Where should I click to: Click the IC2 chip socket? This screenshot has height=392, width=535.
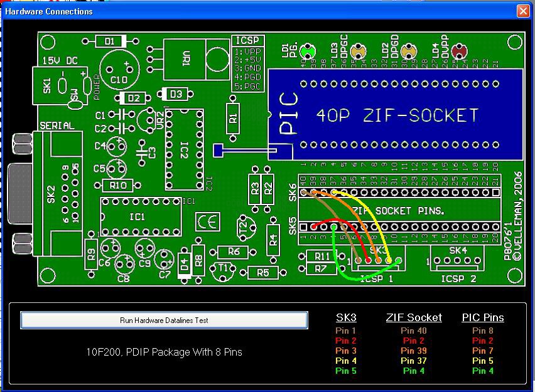pos(184,149)
